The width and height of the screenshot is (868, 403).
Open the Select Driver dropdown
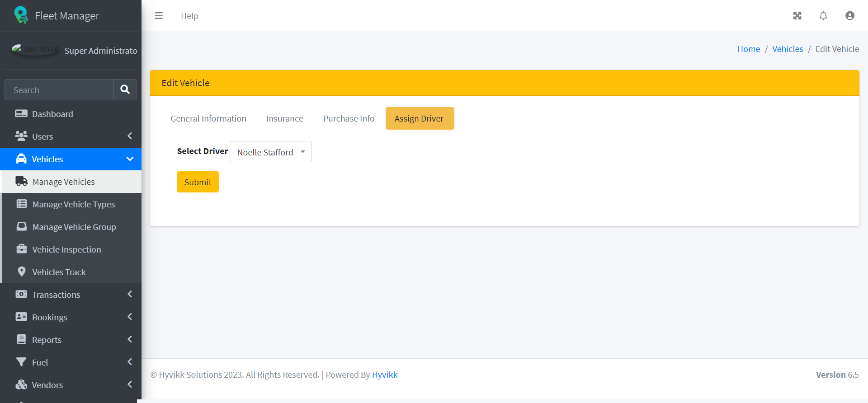click(271, 152)
